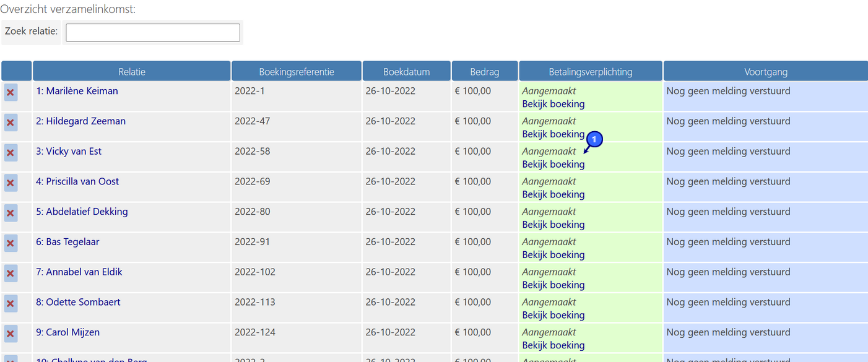The width and height of the screenshot is (868, 362).
Task: Remove Abdelatief Dekking via delete icon
Action: [11, 213]
